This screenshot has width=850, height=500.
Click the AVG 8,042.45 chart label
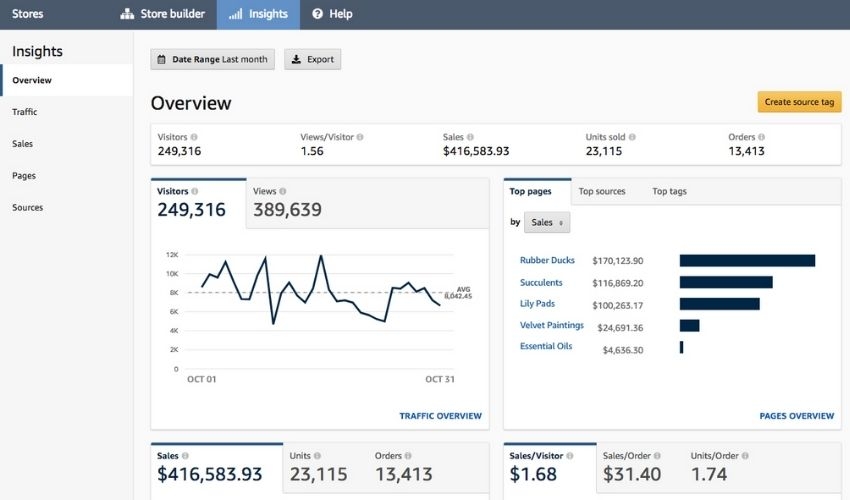(459, 293)
